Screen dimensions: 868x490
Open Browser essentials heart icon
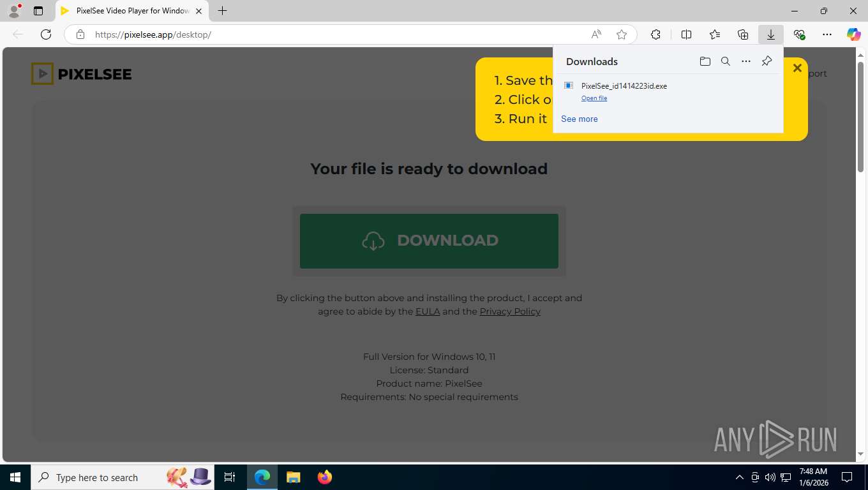(799, 34)
